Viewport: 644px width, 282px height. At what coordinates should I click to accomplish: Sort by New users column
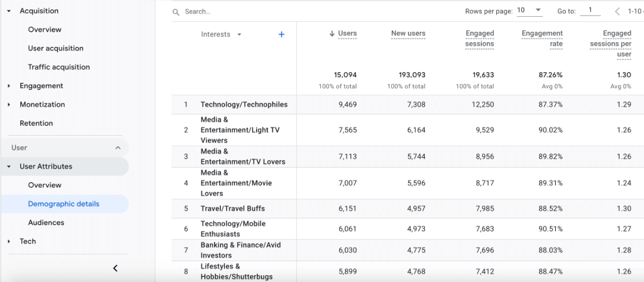tap(408, 34)
